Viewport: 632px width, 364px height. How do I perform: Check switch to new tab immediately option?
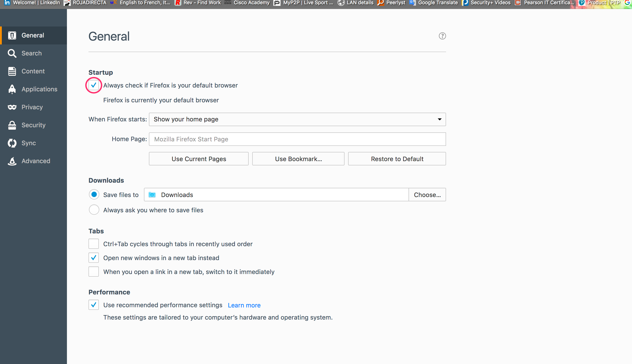click(94, 272)
